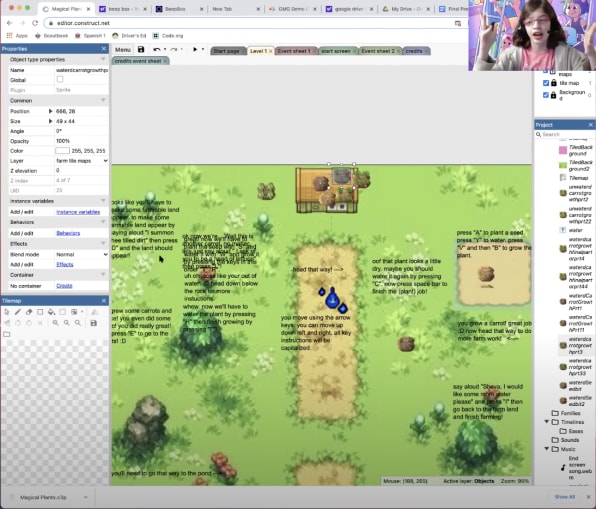Click the Preview play button in toolbar
This screenshot has width=596, height=509.
tap(195, 49)
